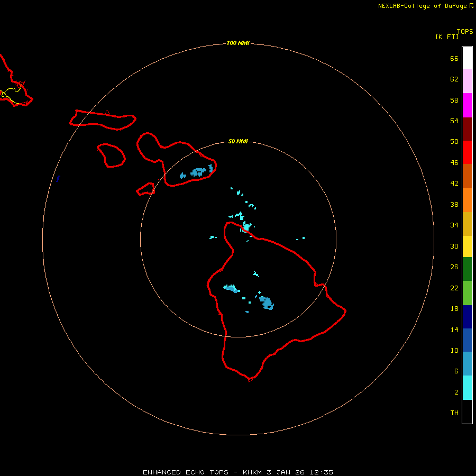This screenshot has width=476, height=476.
Task: Click the legend value 34
Action: [x=454, y=225]
